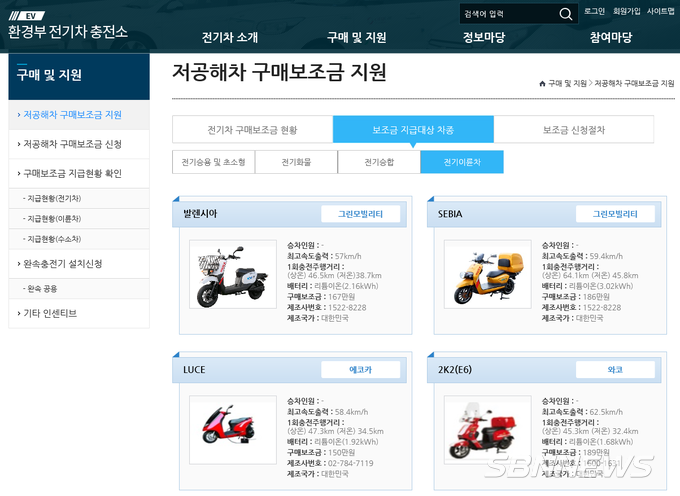Expand 완속충전기 설치신청 sidebar item

click(x=79, y=264)
